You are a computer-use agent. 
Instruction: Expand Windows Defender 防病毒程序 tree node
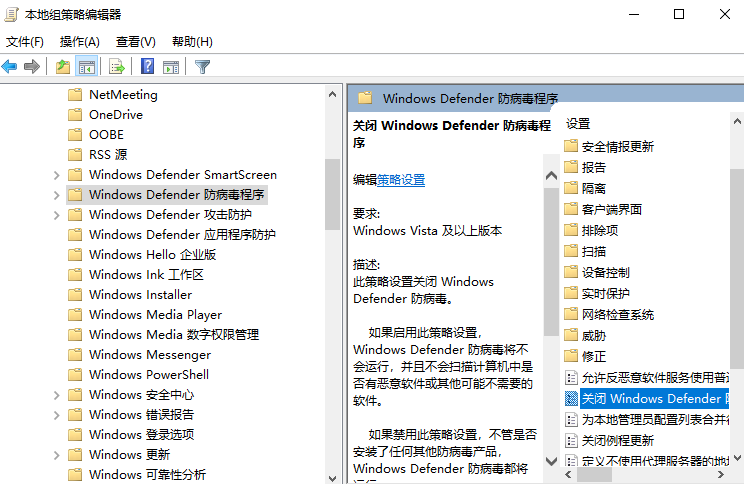(56, 195)
